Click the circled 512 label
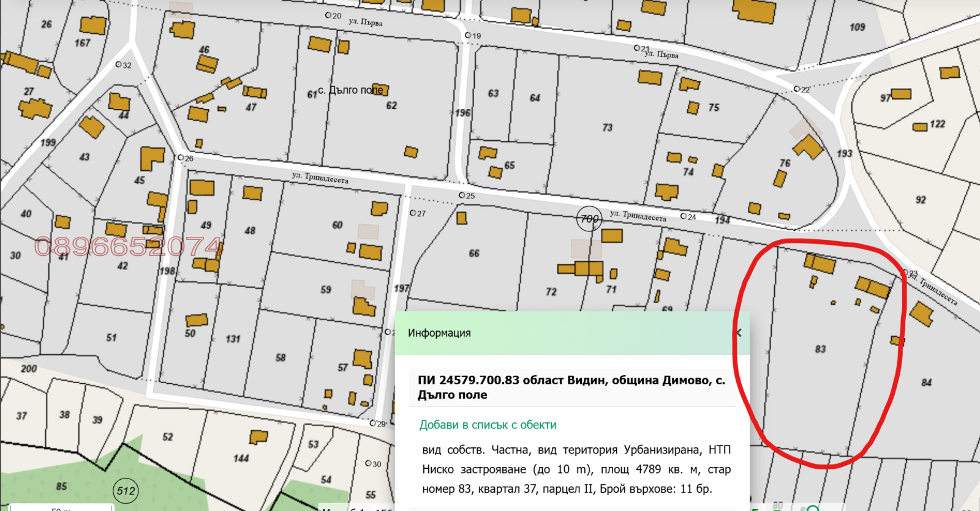 126,491
